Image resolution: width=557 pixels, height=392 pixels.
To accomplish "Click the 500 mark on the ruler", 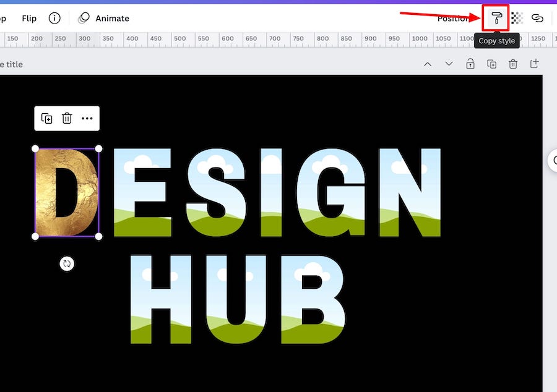I will click(179, 38).
